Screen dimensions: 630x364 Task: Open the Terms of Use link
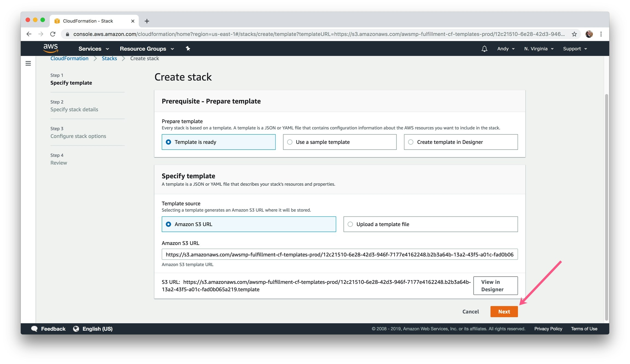584,329
